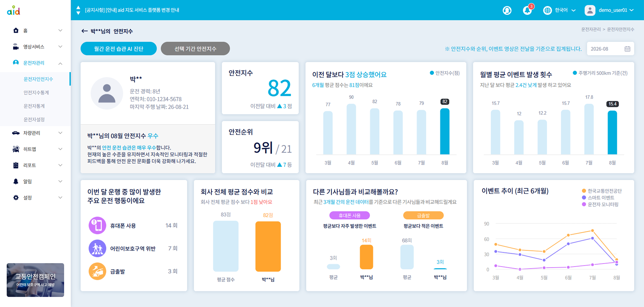Toggle 운전자 모니터링 legend item
This screenshot has height=307, width=644.
600,204
